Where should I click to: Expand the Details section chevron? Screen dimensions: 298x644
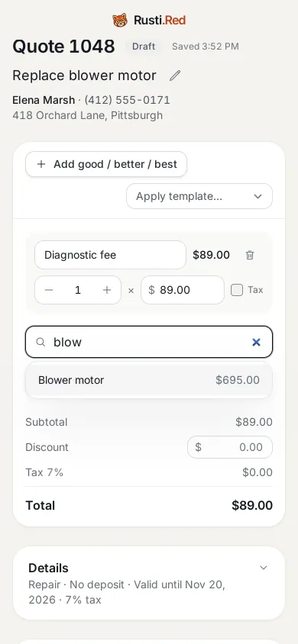(264, 568)
